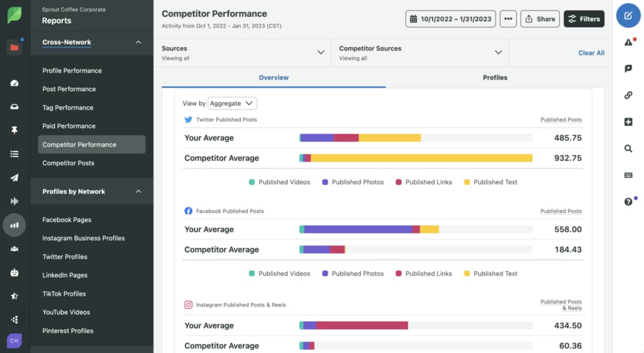Open the help question mark icon
This screenshot has width=644, height=353.
click(x=628, y=201)
